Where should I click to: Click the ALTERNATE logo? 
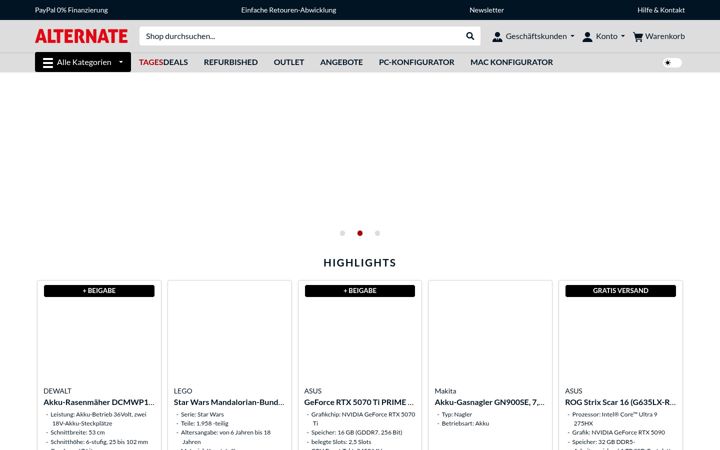[81, 36]
